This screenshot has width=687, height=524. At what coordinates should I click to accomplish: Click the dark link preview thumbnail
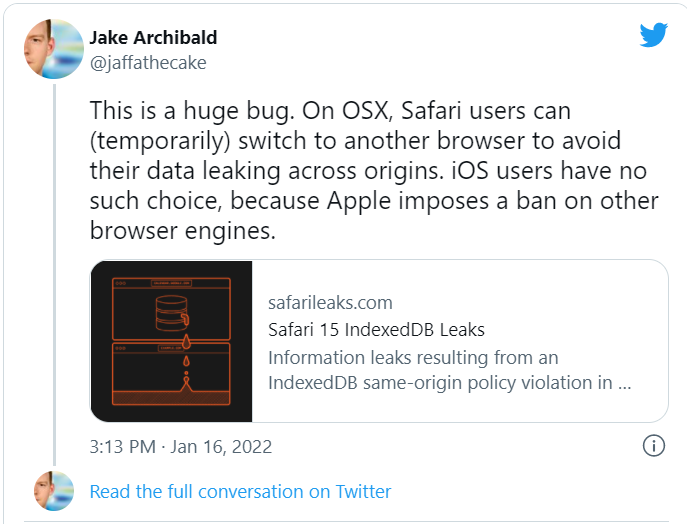(171, 340)
